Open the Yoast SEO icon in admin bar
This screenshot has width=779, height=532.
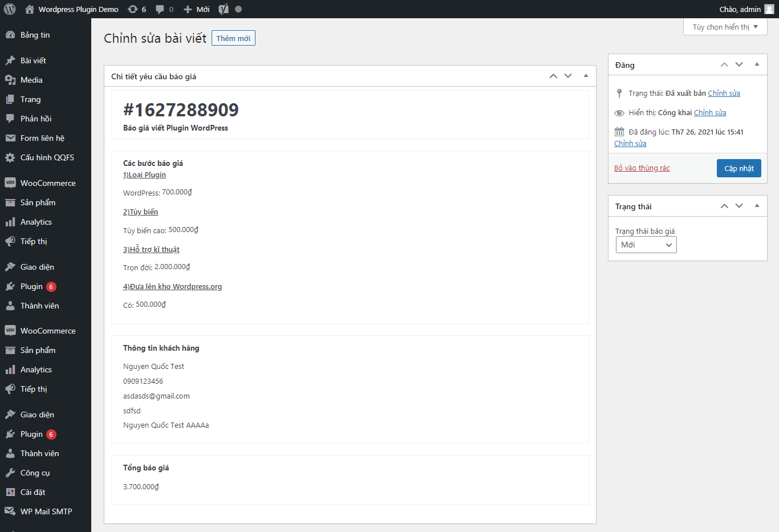pyautogui.click(x=224, y=9)
